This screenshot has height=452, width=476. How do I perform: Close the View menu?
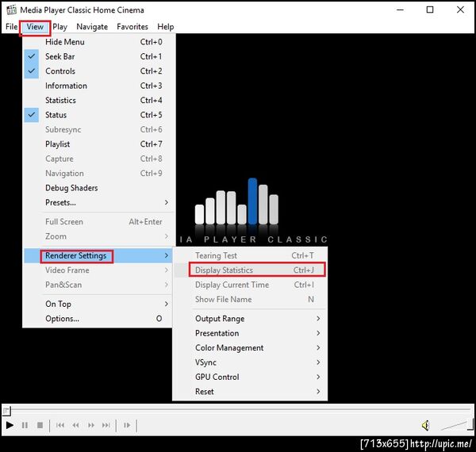(x=35, y=27)
